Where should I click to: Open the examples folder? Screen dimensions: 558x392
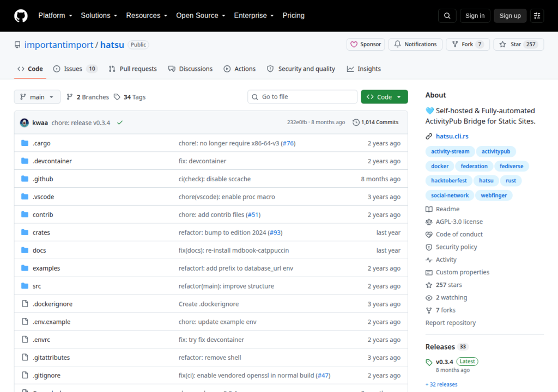tap(46, 268)
